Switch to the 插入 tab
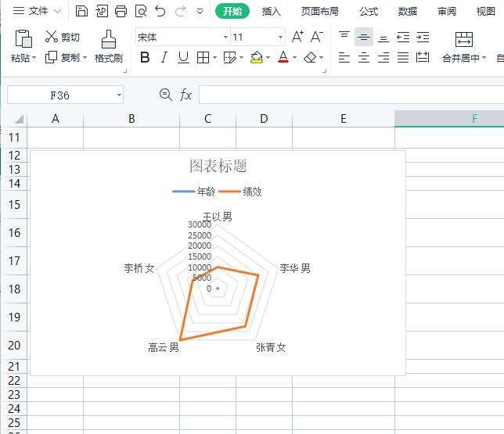 coord(272,11)
